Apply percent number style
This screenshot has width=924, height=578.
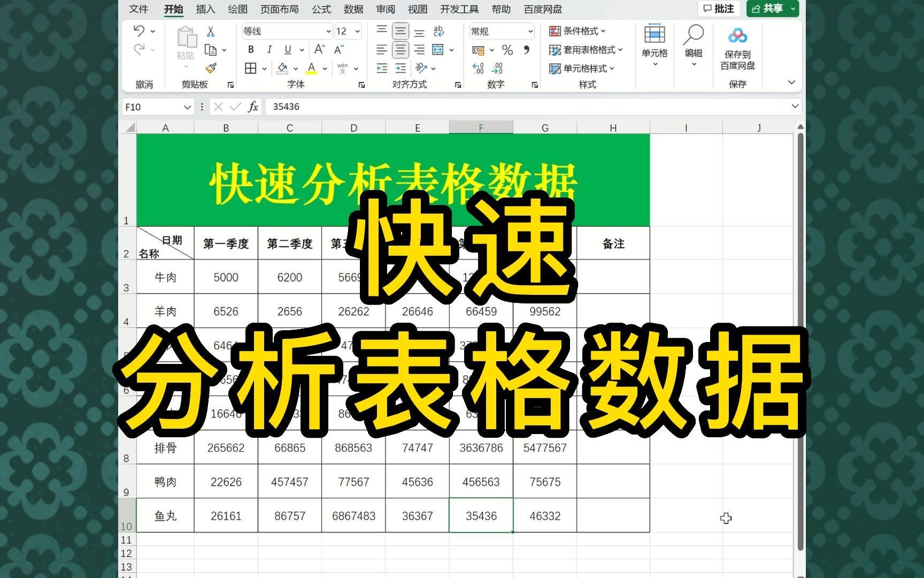pos(506,50)
